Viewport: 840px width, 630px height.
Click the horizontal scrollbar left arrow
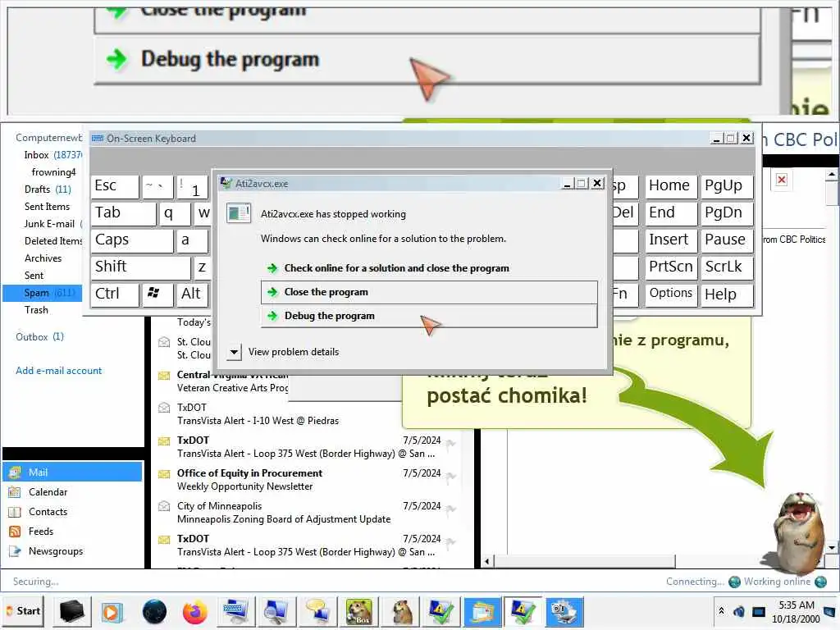[487, 561]
